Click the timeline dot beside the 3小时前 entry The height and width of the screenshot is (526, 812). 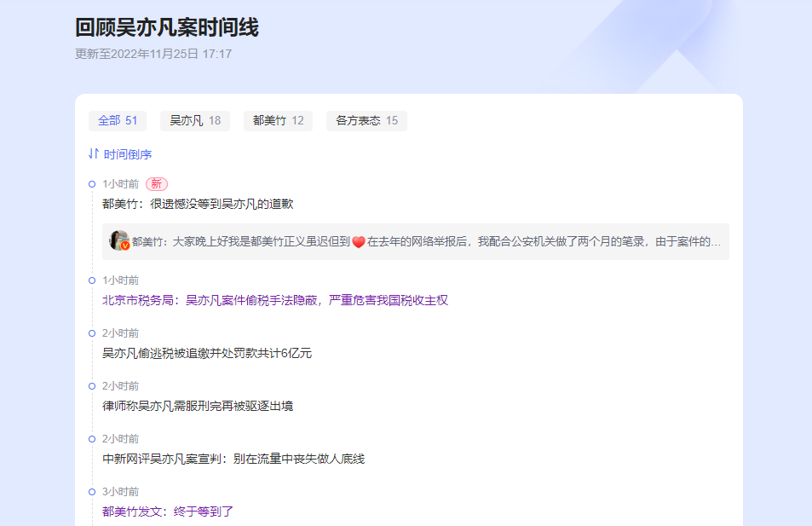pos(92,491)
